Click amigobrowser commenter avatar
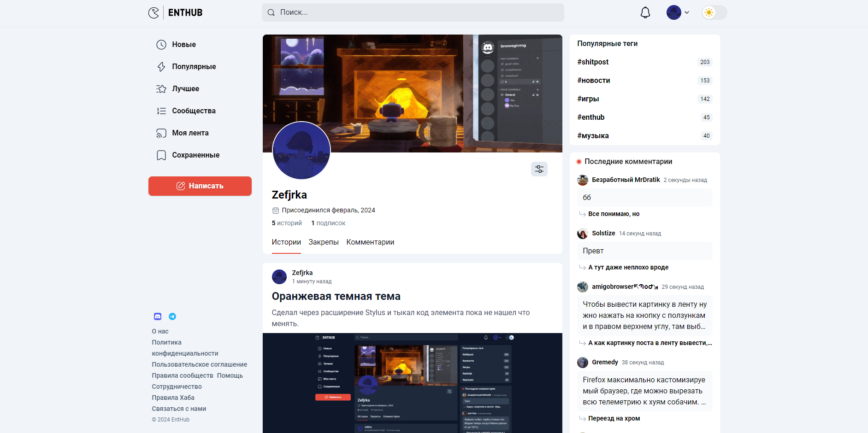Image resolution: width=868 pixels, height=433 pixels. tap(583, 287)
